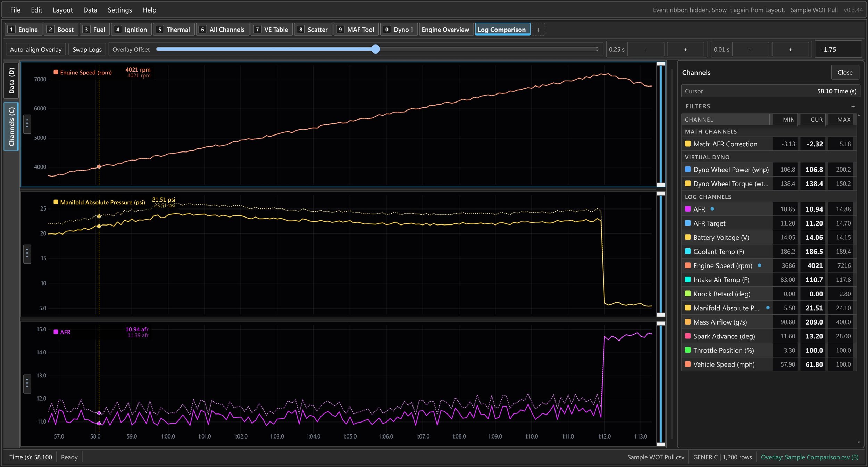Sort by the MAX column header
The width and height of the screenshot is (868, 467).
(x=841, y=120)
